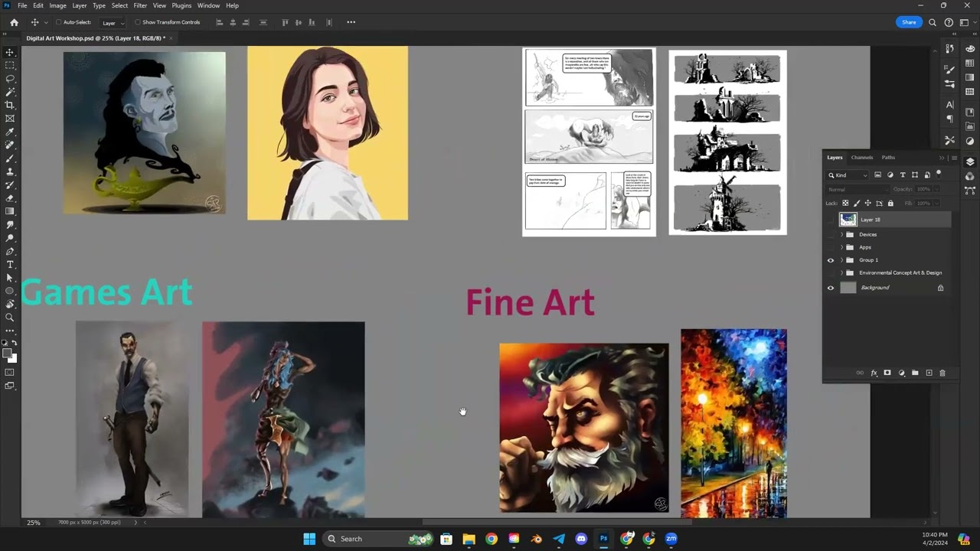Show the Apps layer group
Image resolution: width=980 pixels, height=551 pixels.
pos(831,247)
